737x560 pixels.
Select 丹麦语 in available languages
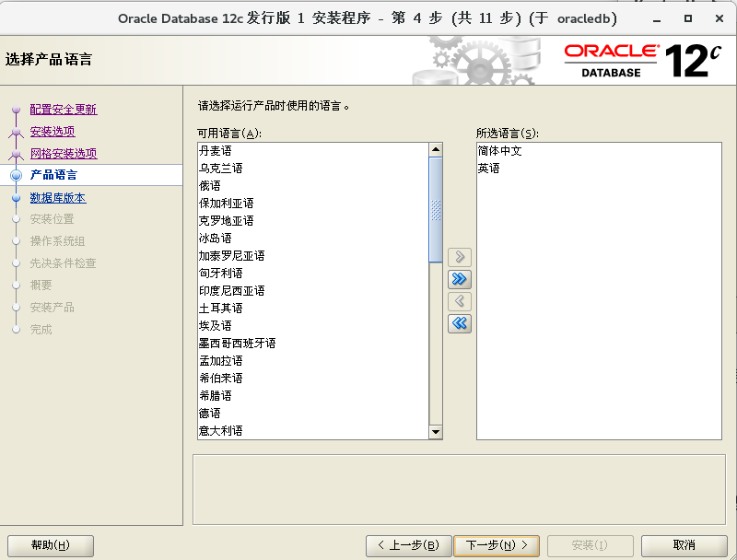pyautogui.click(x=313, y=151)
